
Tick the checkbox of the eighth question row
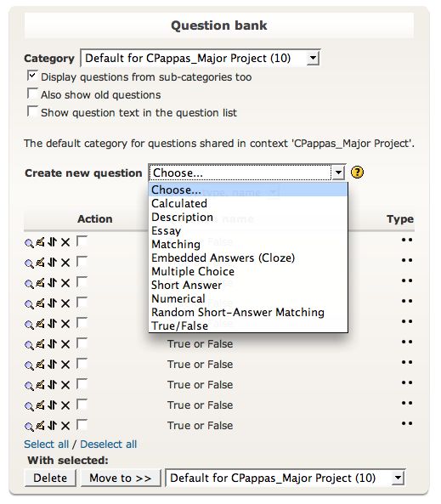point(82,384)
